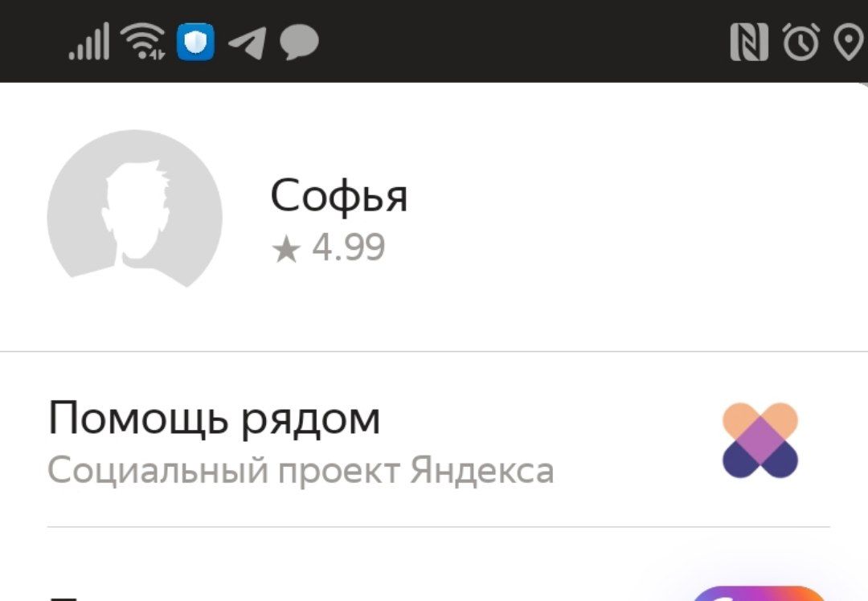
Task: Select Социальный проект Яндекса subtitle
Action: (x=301, y=470)
